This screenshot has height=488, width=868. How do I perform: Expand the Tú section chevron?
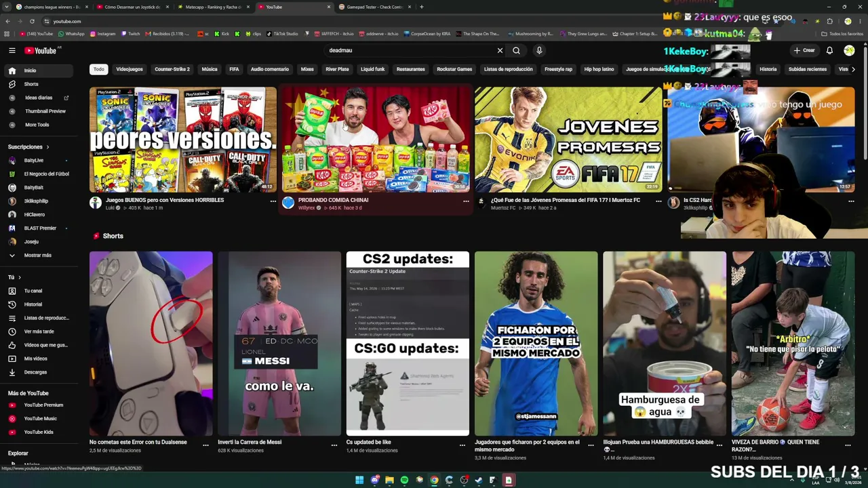[x=19, y=277]
